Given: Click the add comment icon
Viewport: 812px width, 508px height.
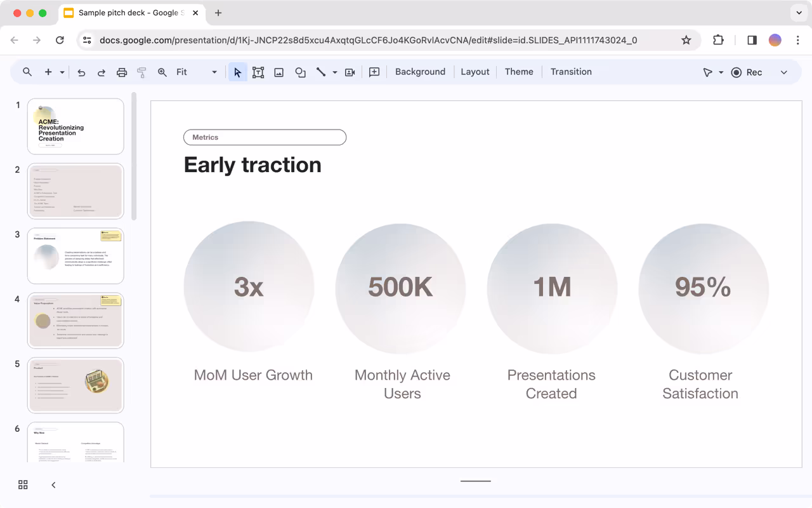Looking at the screenshot, I should (x=374, y=72).
